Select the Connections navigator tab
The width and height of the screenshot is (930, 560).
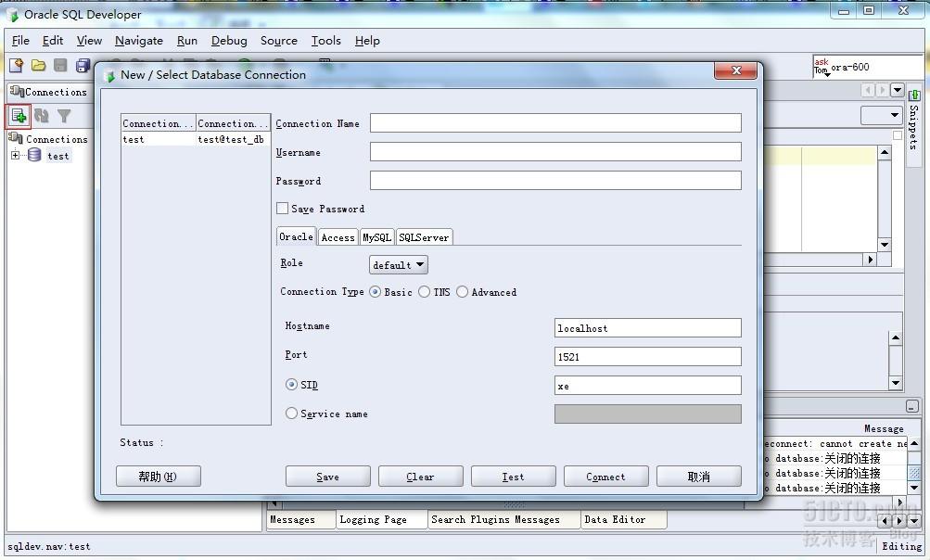pos(48,92)
